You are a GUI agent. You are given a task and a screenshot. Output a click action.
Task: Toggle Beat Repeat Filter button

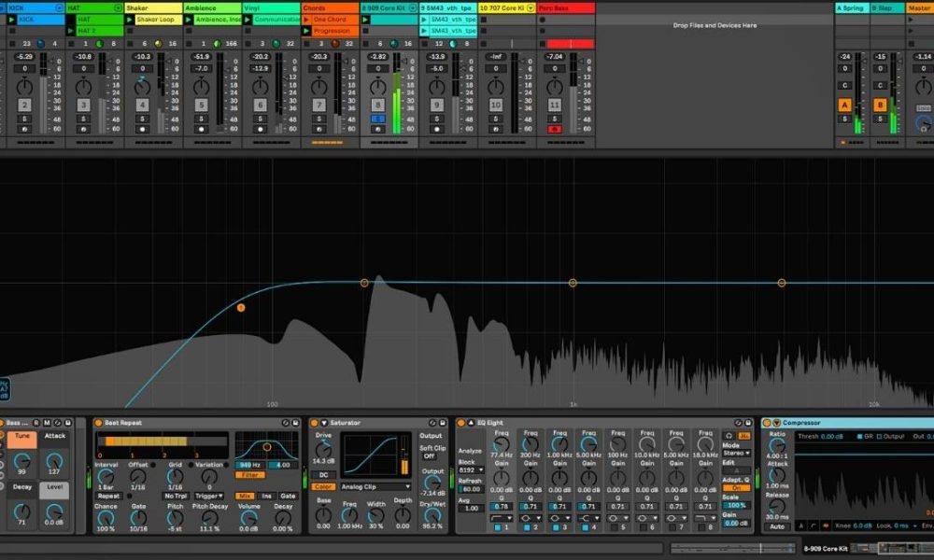pyautogui.click(x=250, y=475)
